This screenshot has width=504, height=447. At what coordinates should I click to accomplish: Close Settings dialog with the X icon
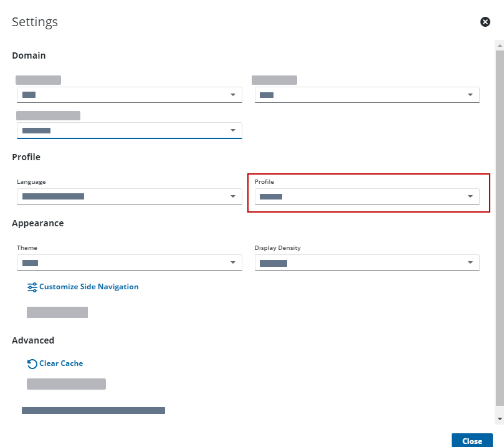point(485,22)
